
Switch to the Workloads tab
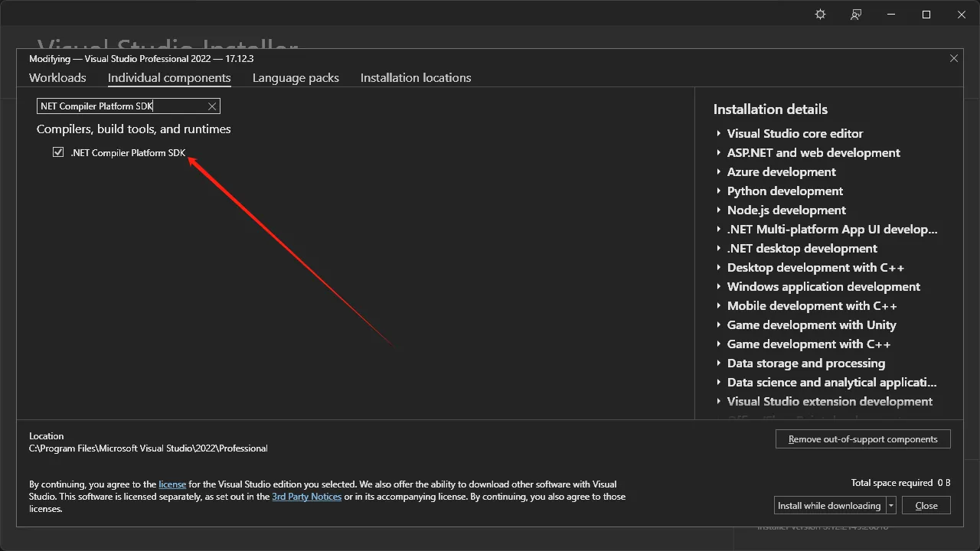click(x=57, y=78)
